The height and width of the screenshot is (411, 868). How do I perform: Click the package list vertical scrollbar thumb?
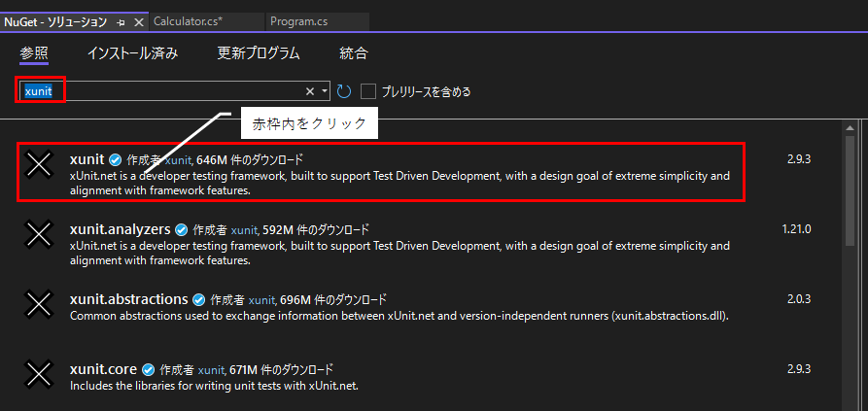tap(850, 189)
